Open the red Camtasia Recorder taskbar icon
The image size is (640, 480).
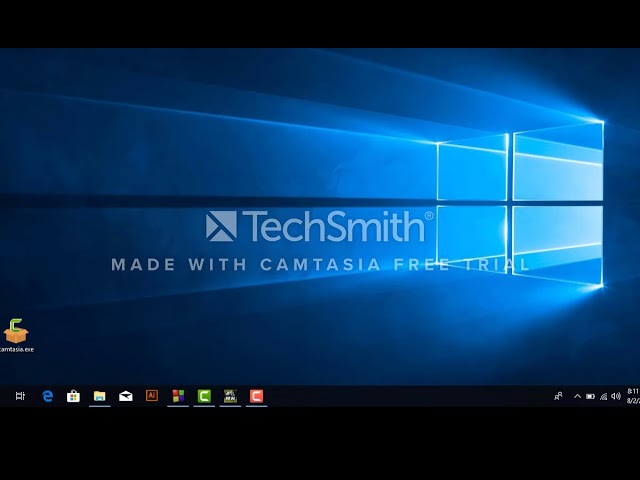pyautogui.click(x=256, y=396)
